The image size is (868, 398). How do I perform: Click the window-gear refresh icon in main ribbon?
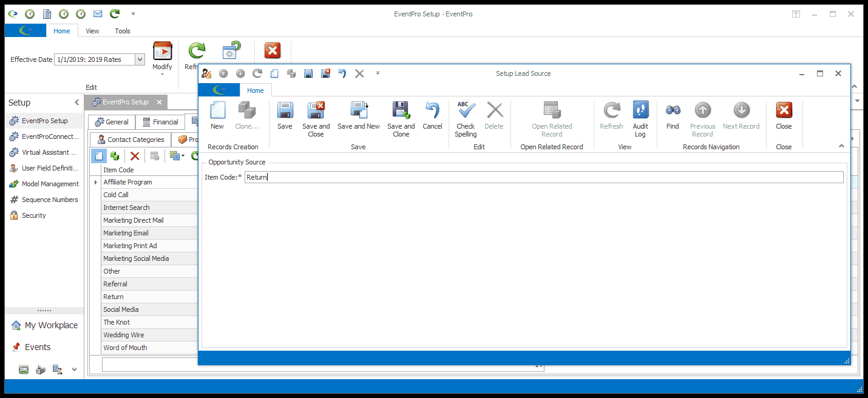(231, 51)
